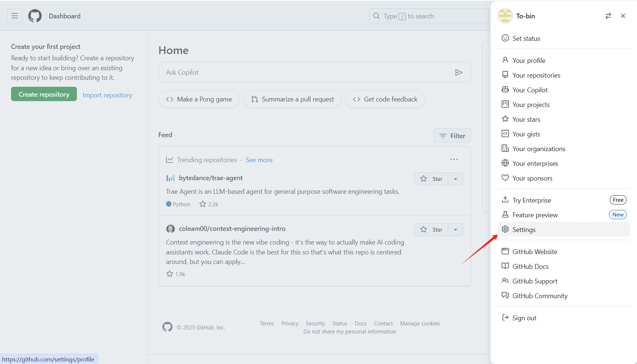Open the Privacy footer link
Screen dimensions: 637x364
tap(290, 324)
